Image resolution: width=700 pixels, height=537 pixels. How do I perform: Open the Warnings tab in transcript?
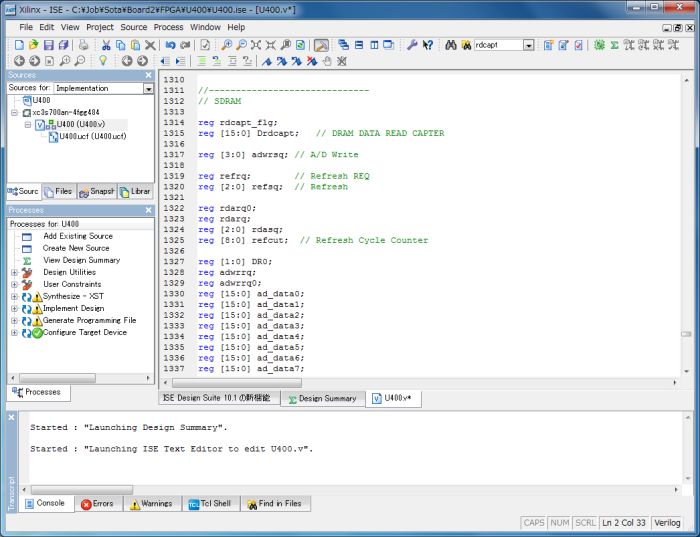[151, 504]
